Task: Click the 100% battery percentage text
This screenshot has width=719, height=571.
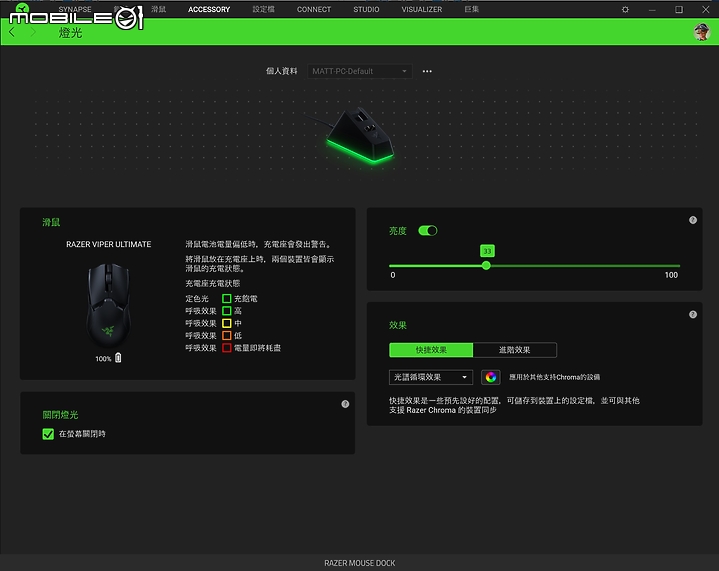Action: (x=103, y=359)
